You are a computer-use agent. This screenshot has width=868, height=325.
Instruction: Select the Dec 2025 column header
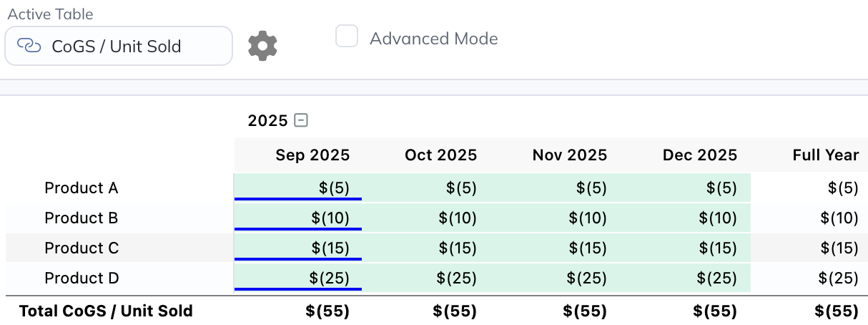(699, 155)
